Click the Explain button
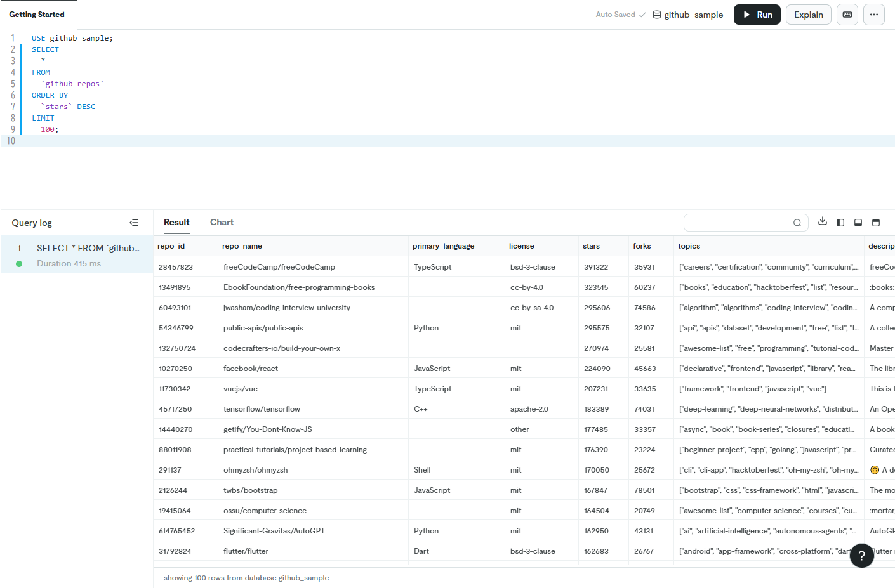The image size is (895, 588). (808, 14)
